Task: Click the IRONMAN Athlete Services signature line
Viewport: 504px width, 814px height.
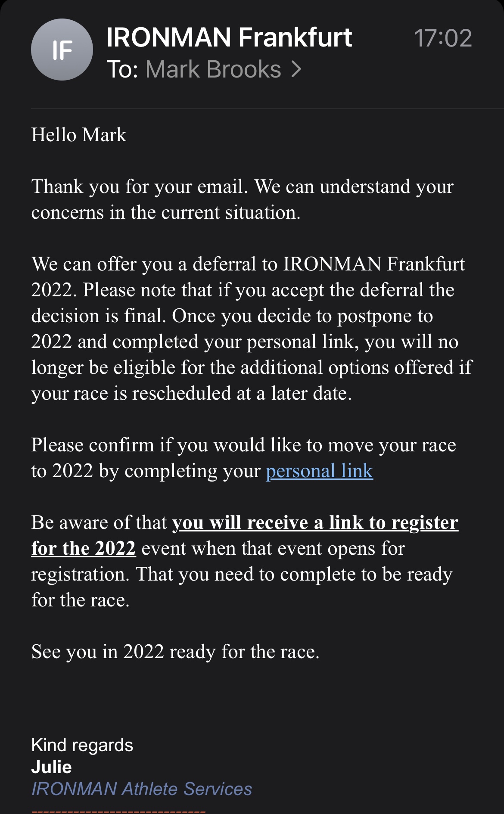Action: pyautogui.click(x=142, y=789)
